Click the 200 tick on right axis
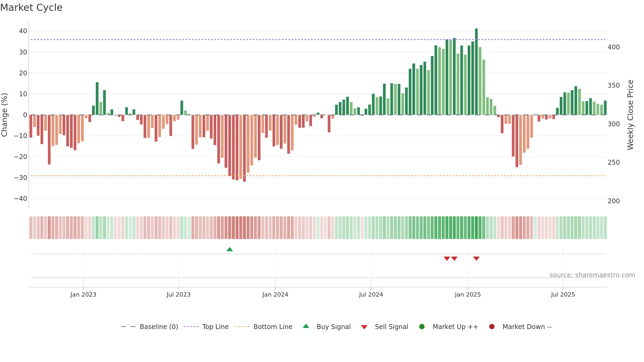The width and height of the screenshot is (644, 362). (x=614, y=201)
